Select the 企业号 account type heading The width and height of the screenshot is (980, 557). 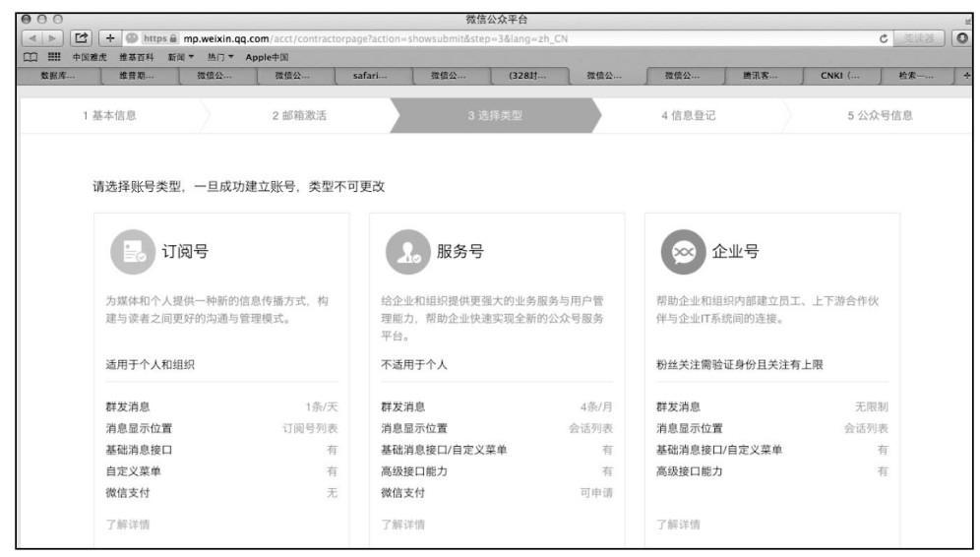(x=736, y=251)
